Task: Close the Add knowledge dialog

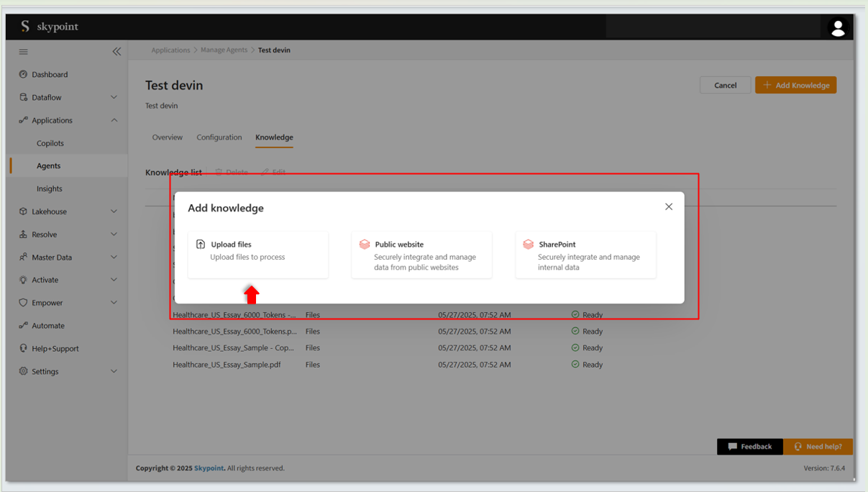Action: (x=669, y=206)
